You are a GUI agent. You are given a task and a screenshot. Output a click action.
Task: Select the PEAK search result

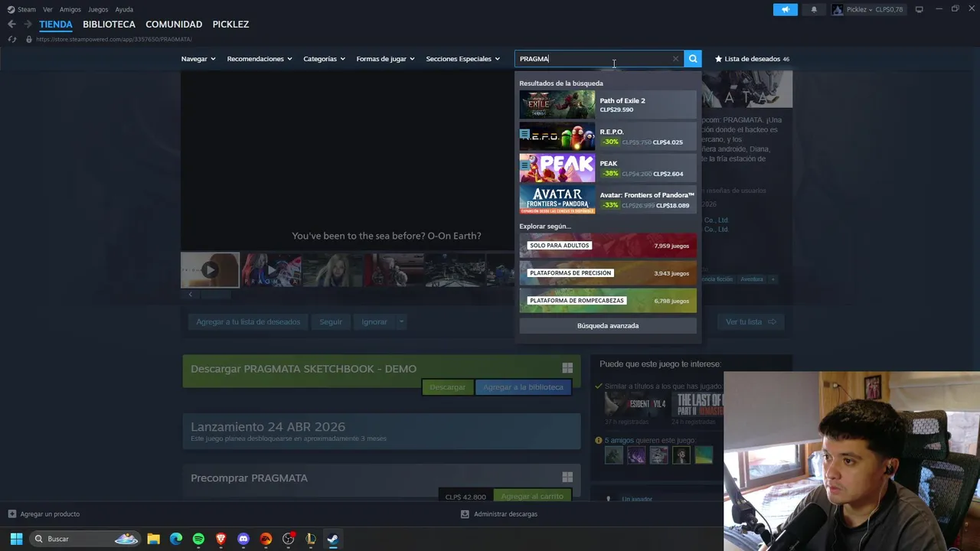click(x=608, y=168)
